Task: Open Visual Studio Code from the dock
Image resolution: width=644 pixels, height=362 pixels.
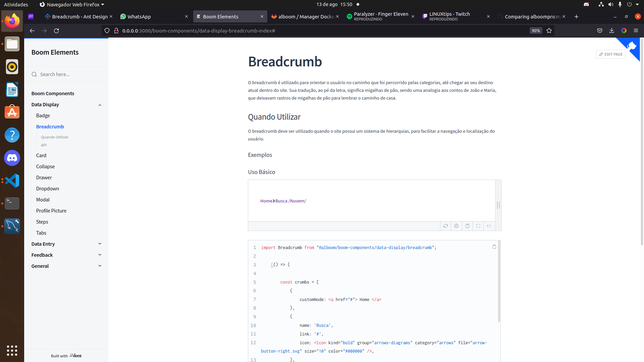Action: point(12,181)
